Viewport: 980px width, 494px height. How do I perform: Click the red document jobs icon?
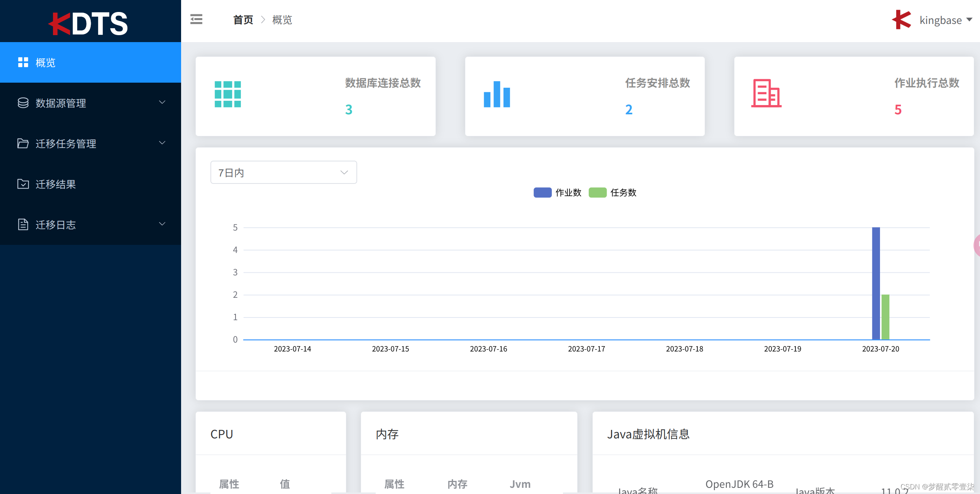(x=766, y=93)
